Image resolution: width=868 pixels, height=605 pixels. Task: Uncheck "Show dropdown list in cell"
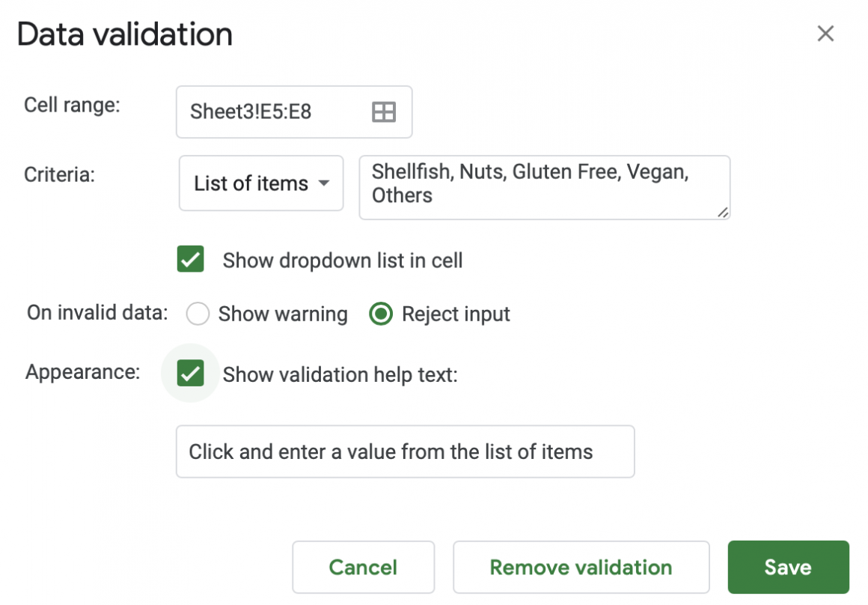(x=190, y=259)
